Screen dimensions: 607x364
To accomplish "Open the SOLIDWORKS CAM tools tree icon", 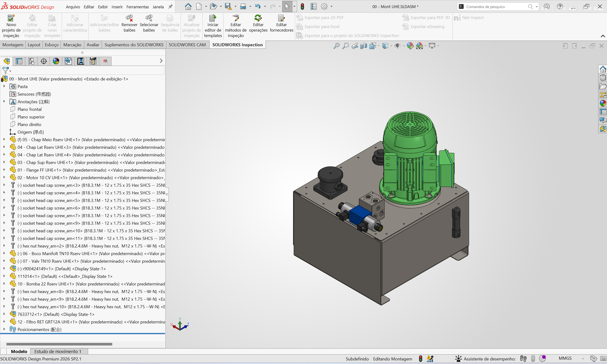I will click(93, 61).
